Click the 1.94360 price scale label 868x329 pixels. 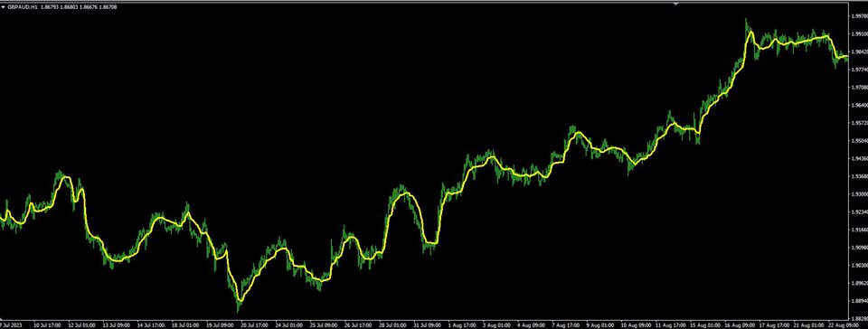pos(860,159)
